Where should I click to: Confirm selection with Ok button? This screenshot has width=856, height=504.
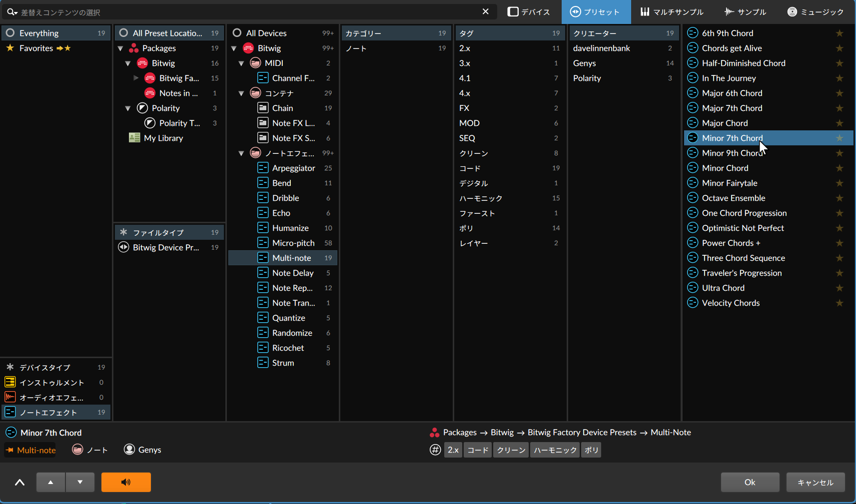[750, 482]
